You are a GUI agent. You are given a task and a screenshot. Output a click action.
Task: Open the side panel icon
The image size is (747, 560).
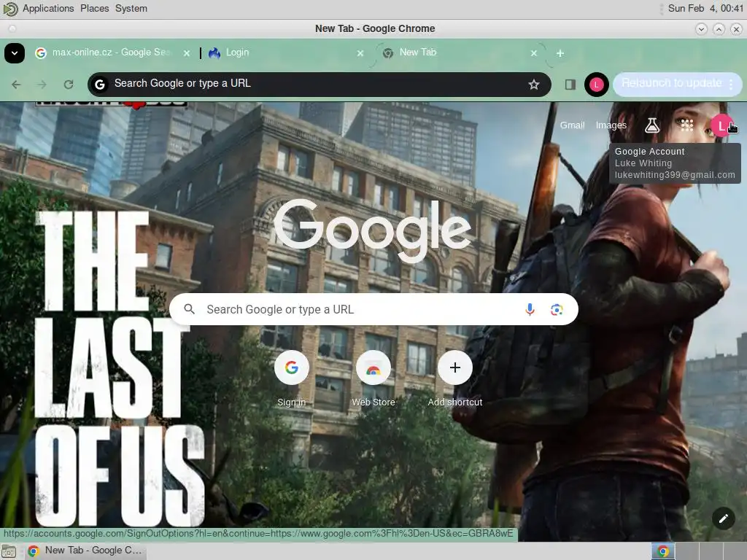pyautogui.click(x=570, y=85)
